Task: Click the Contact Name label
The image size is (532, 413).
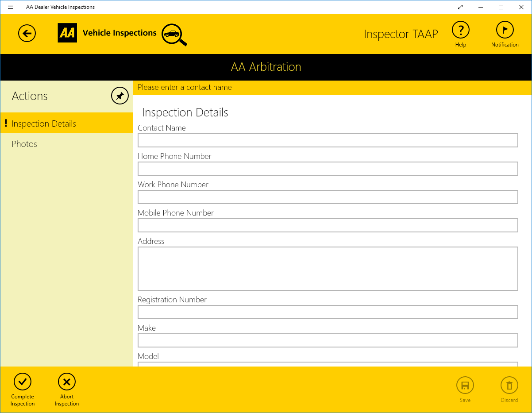Action: coord(162,128)
